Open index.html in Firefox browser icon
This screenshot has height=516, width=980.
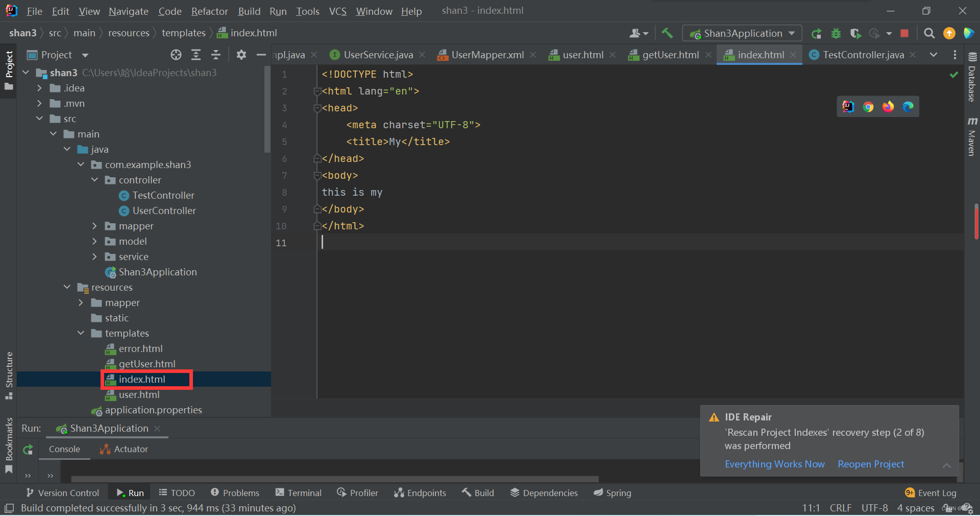pyautogui.click(x=888, y=106)
